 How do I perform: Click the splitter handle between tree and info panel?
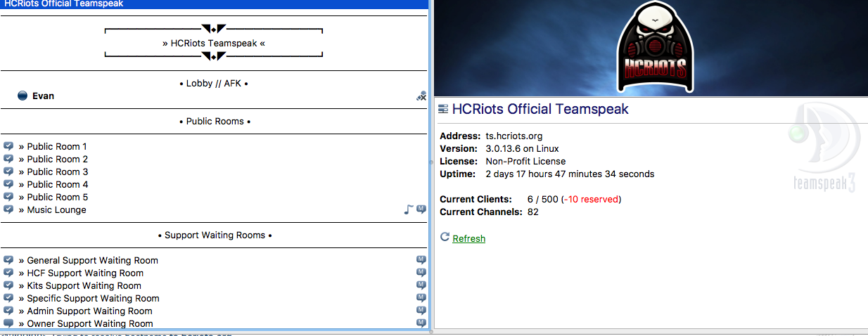click(x=430, y=162)
